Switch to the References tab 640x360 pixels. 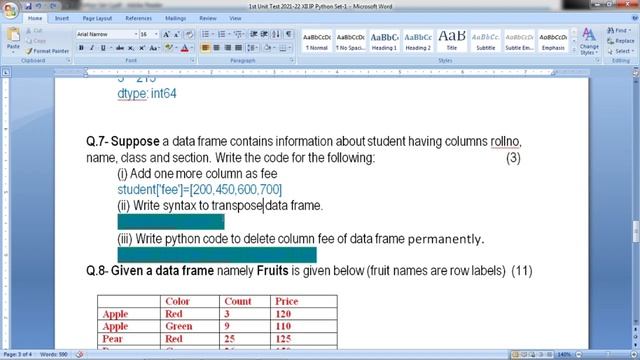[x=138, y=18]
